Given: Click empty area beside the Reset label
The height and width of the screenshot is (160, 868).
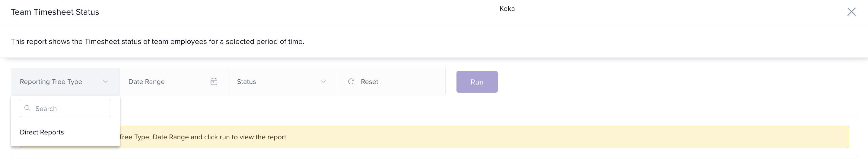Looking at the screenshot, I should tap(415, 82).
